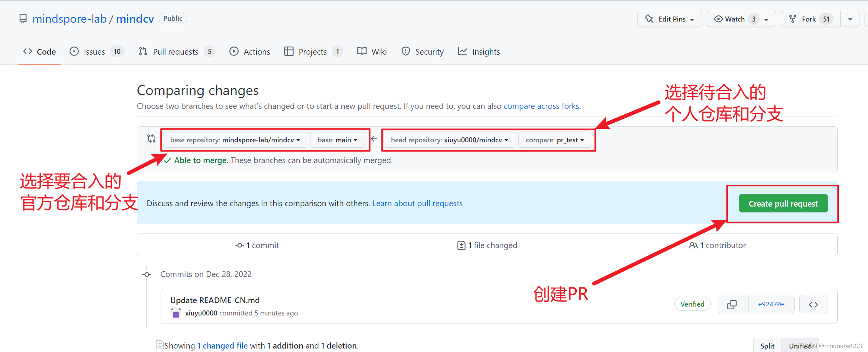
Task: Open base repository mindspore-lab/mindcv dropdown
Action: (x=235, y=140)
